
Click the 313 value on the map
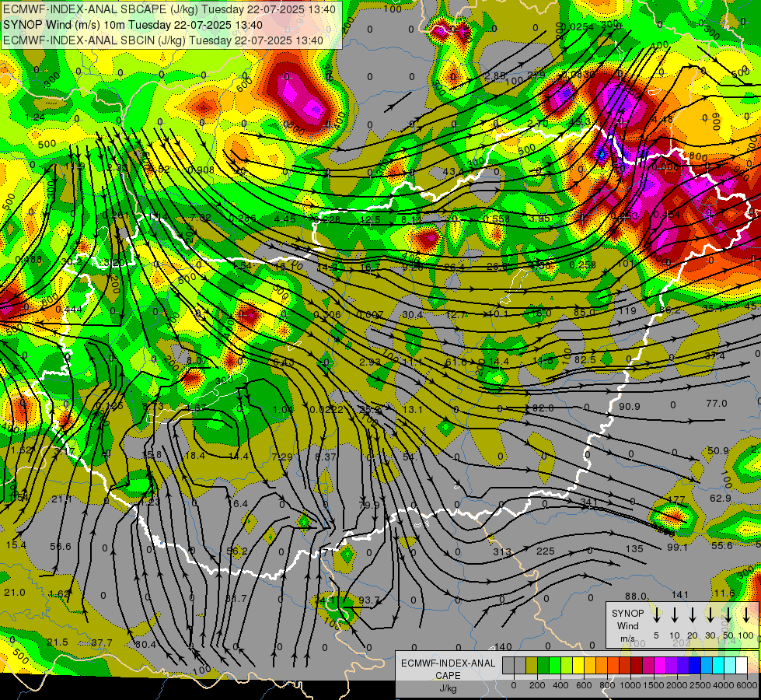502,552
